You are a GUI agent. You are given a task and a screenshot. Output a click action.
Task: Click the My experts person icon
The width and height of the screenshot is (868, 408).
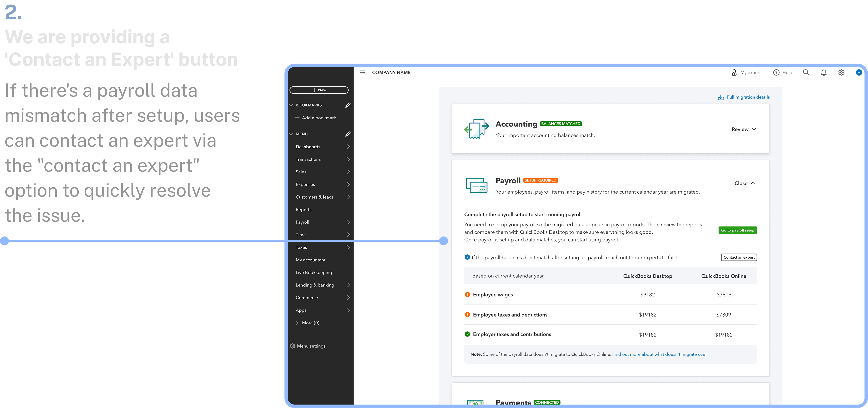tap(734, 73)
